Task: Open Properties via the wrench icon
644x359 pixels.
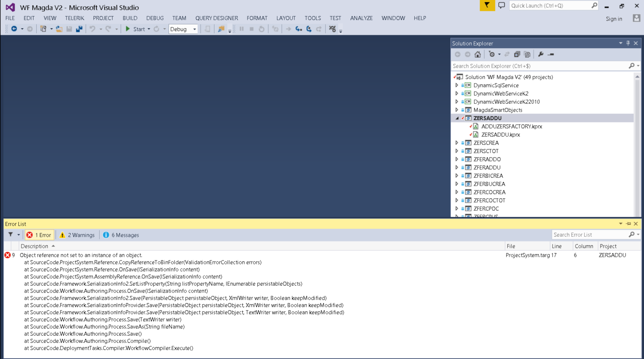Action: pyautogui.click(x=541, y=54)
